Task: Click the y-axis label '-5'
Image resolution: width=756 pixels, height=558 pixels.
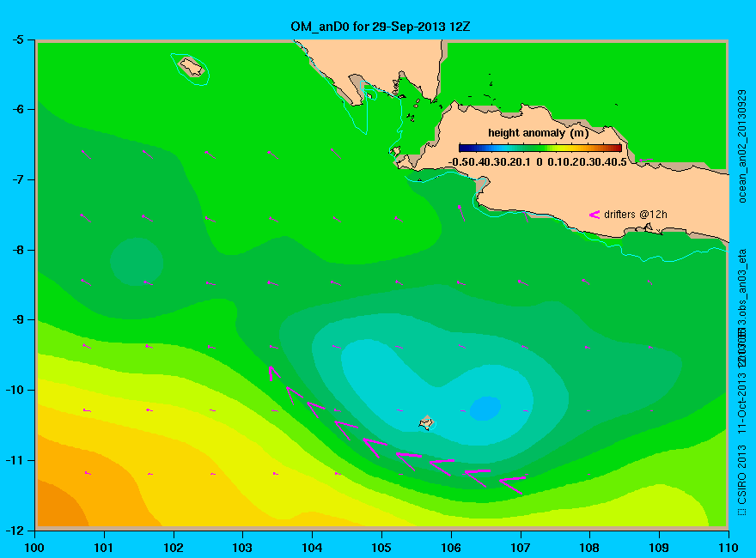Action: click(x=17, y=39)
